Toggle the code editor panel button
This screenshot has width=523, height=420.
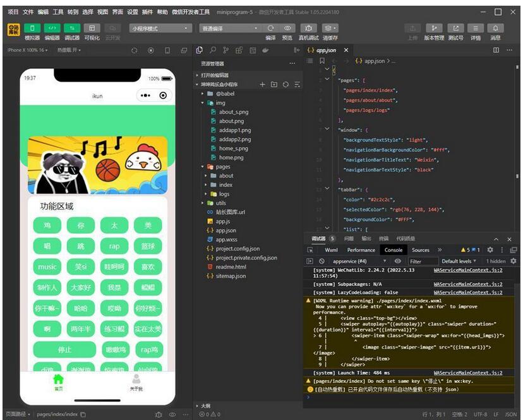[x=52, y=28]
